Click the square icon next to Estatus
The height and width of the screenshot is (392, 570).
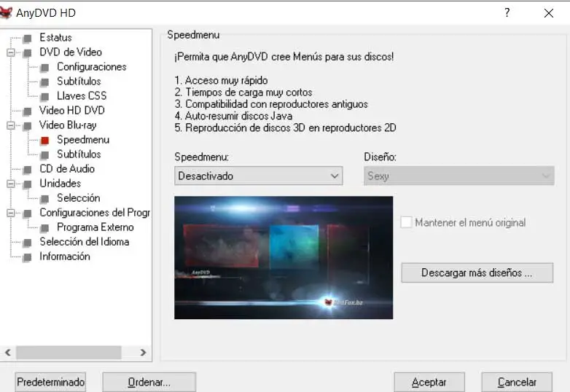[27, 38]
